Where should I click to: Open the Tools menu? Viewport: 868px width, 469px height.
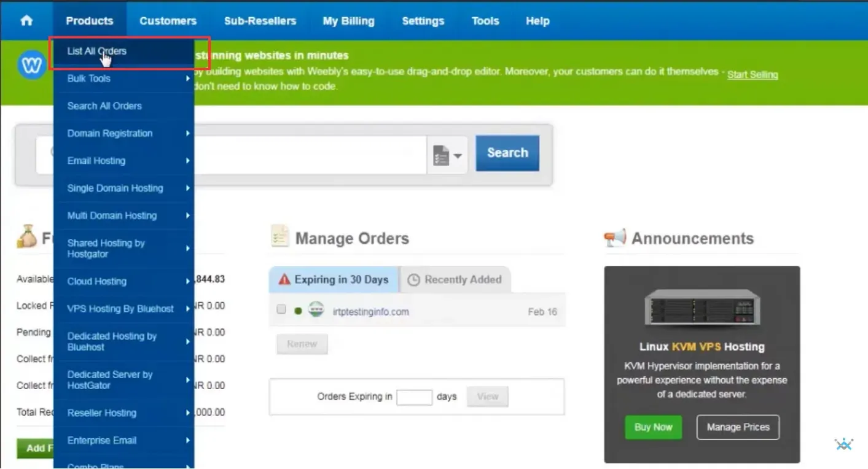click(x=485, y=21)
